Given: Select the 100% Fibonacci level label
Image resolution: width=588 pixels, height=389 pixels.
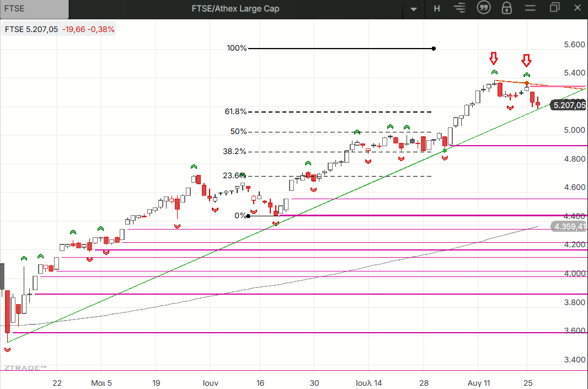Looking at the screenshot, I should point(237,48).
